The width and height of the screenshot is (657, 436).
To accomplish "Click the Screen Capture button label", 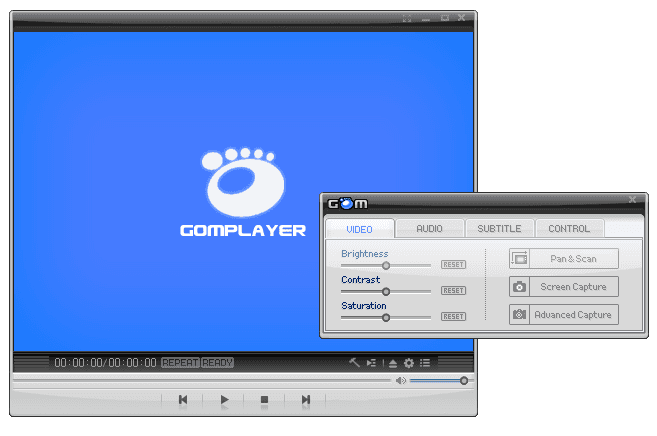I will pyautogui.click(x=574, y=287).
